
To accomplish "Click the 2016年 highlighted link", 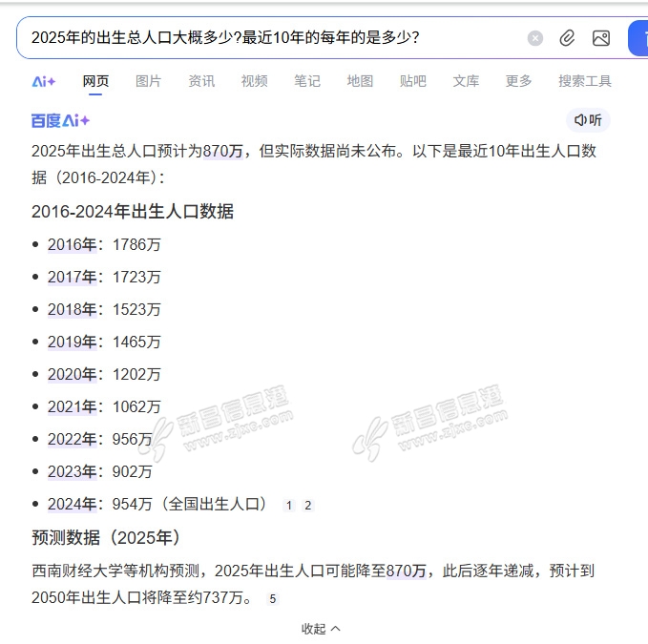I will click(x=73, y=244).
